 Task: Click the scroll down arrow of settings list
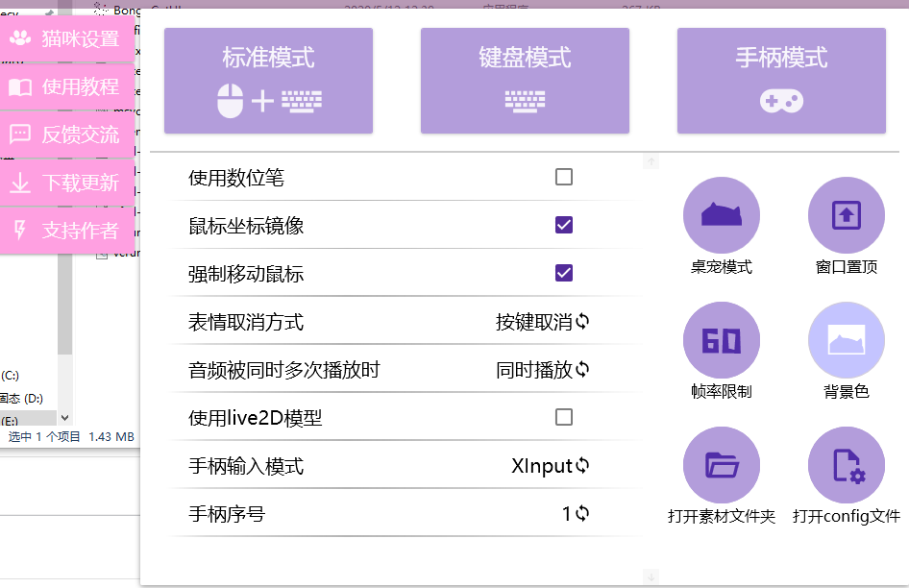pos(651,577)
